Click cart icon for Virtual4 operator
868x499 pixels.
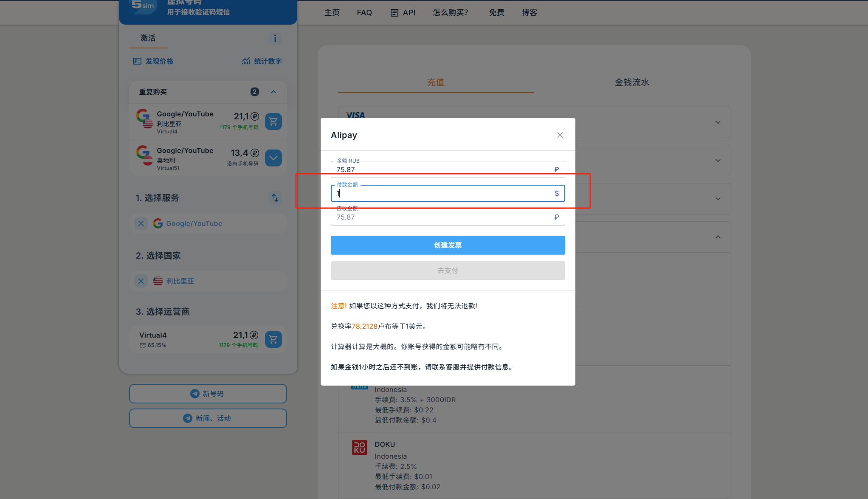pyautogui.click(x=273, y=339)
